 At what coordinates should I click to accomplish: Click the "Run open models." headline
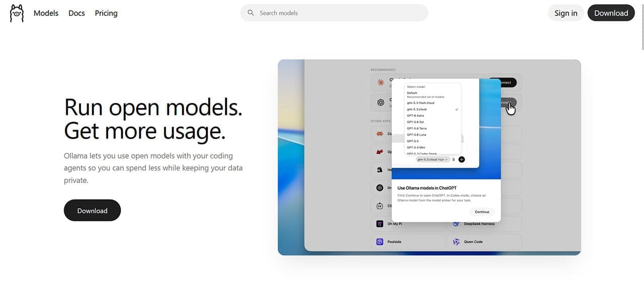tap(153, 107)
